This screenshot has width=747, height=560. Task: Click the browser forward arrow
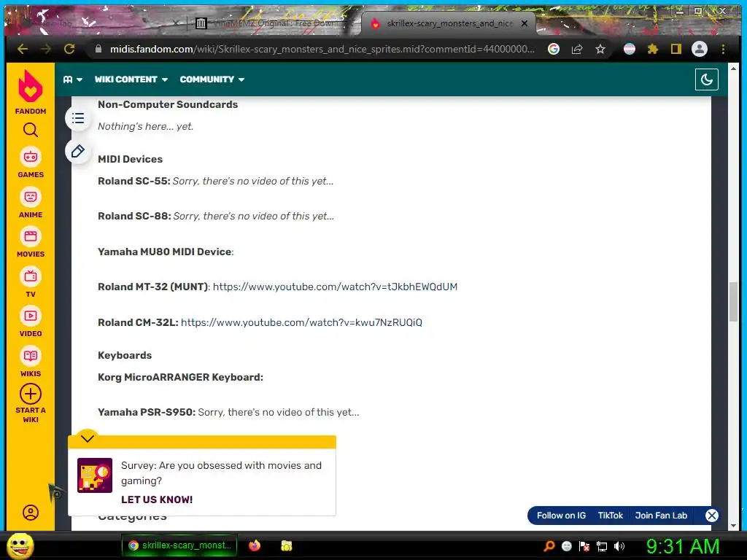click(46, 49)
